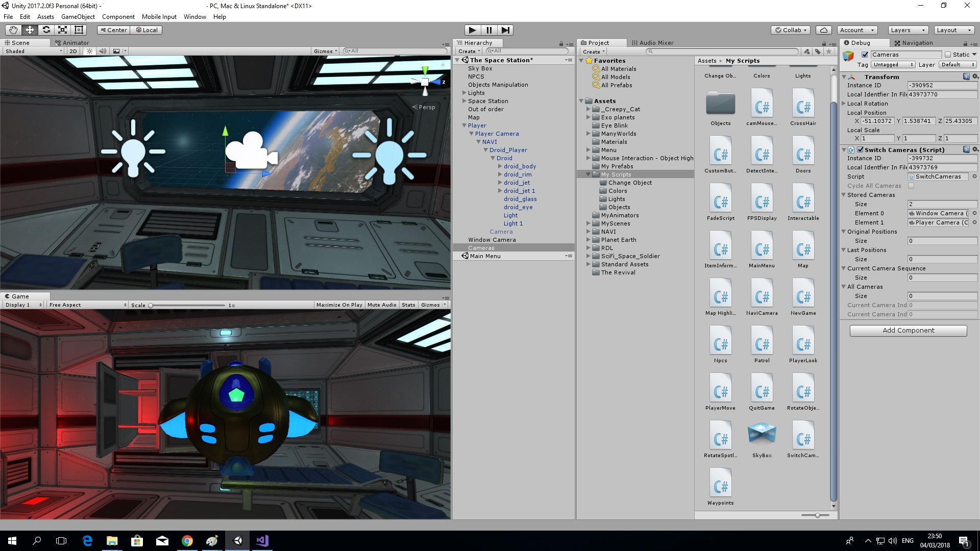Click Hierarchy Create button
Screen dimensions: 980x551
pos(469,51)
